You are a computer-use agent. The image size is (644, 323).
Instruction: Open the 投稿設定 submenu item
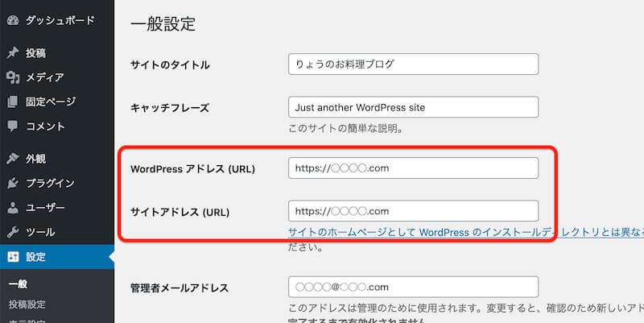27,304
